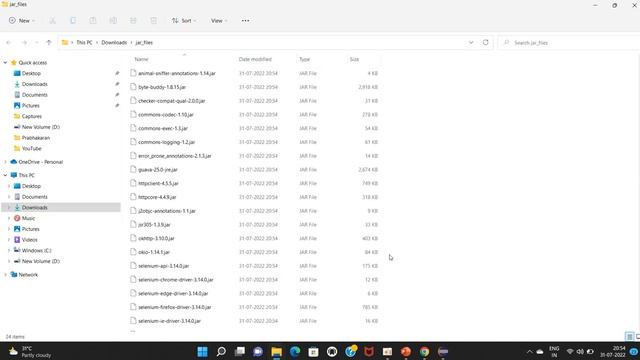Expand the Windows (C:) drive node
Image resolution: width=640 pixels, height=360 pixels.
(9, 251)
